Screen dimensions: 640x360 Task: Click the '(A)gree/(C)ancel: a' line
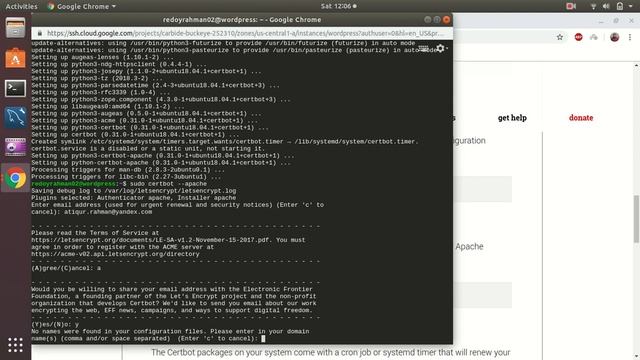click(x=66, y=268)
